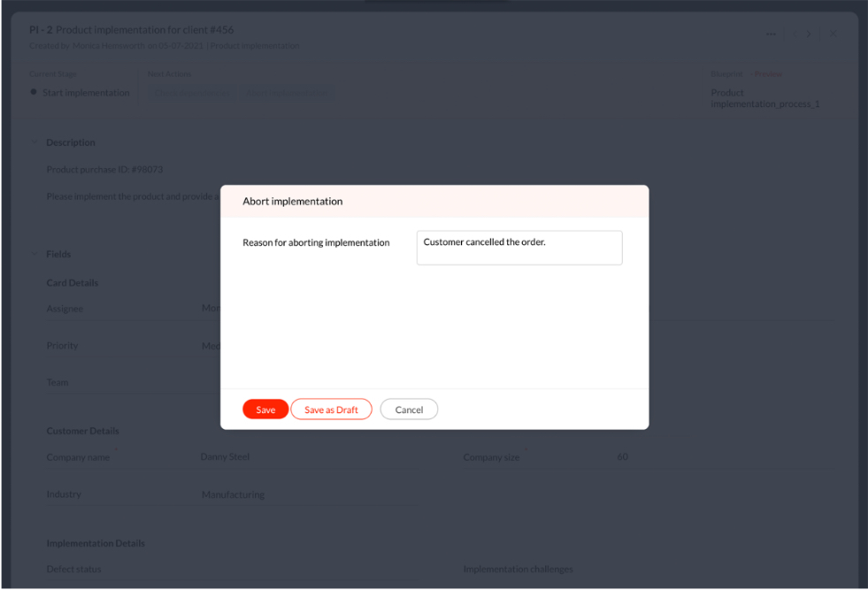Screen dimensions: 868x590
Task: Click the company name value 'Danny Steel'
Action: 225,456
